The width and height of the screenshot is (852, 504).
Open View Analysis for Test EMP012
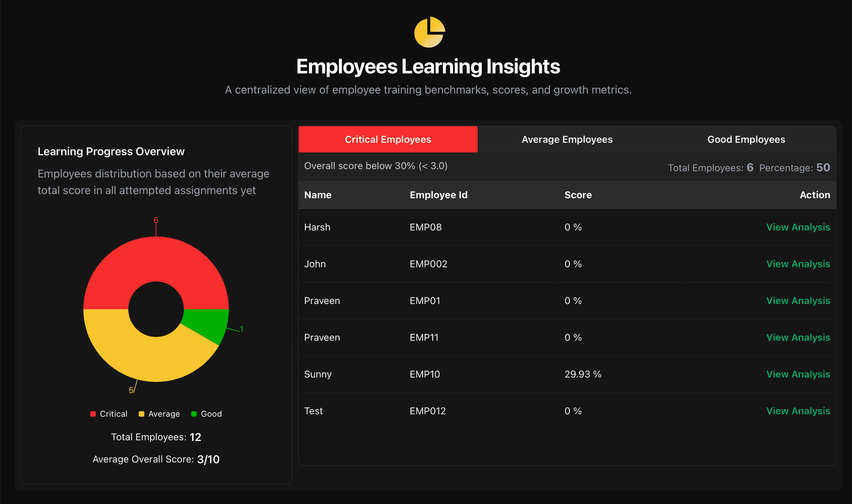point(798,411)
